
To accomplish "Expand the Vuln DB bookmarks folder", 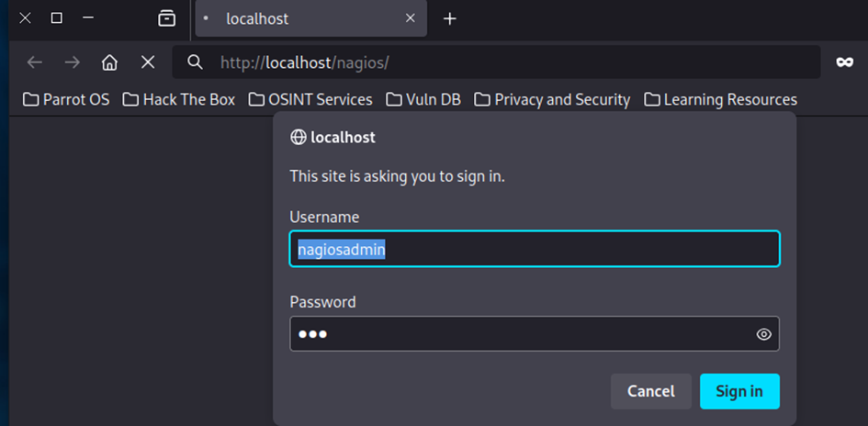I will (423, 99).
